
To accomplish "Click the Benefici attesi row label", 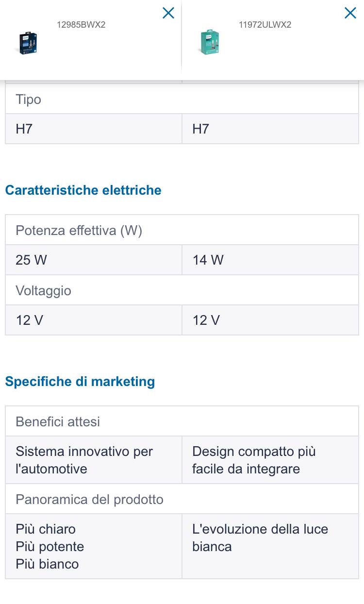I will pos(58,421).
